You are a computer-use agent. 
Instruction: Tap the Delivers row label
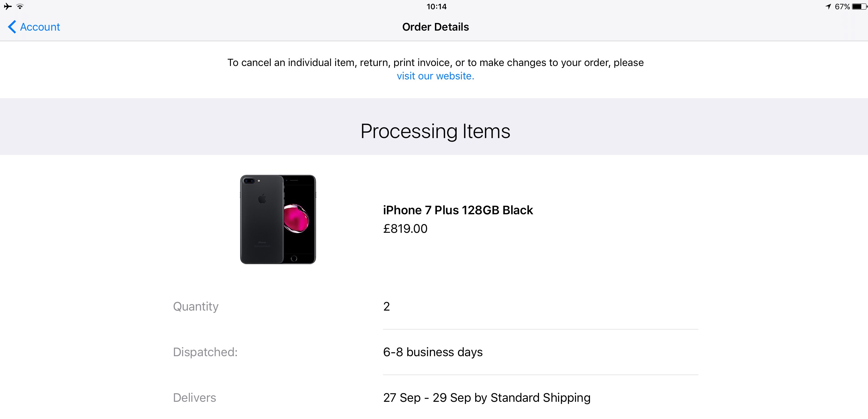point(195,398)
